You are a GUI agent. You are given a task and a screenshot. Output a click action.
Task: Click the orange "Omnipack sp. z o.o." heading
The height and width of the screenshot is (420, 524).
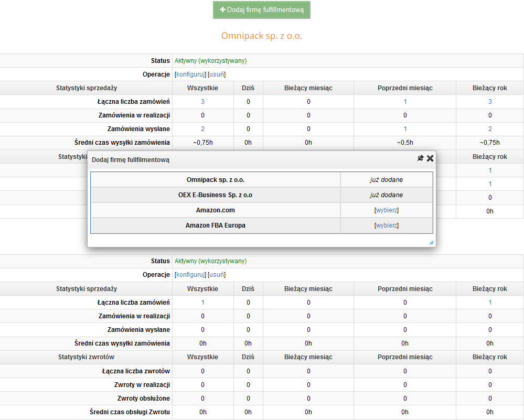coord(262,36)
